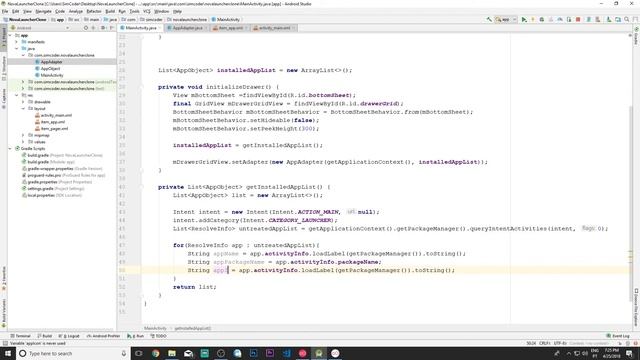The height and width of the screenshot is (360, 640).
Task: Select MainActivity class in project tree
Action: (x=52, y=75)
